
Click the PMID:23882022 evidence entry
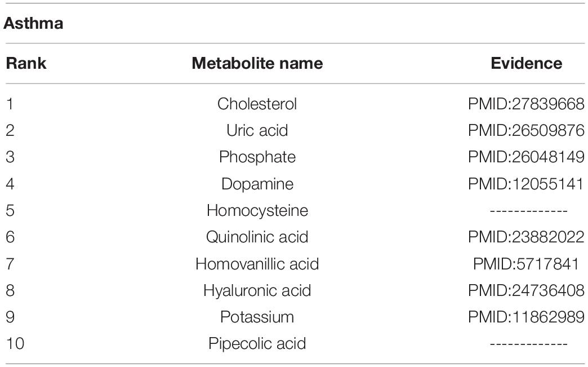(526, 237)
